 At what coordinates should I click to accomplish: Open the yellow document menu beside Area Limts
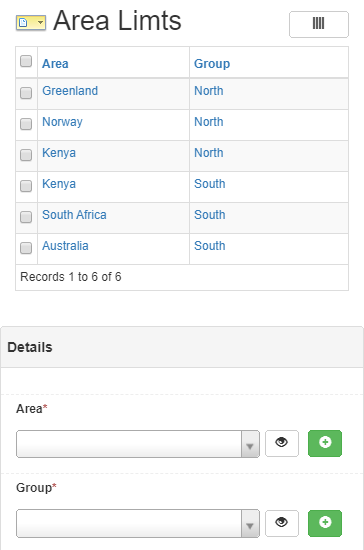tap(31, 23)
